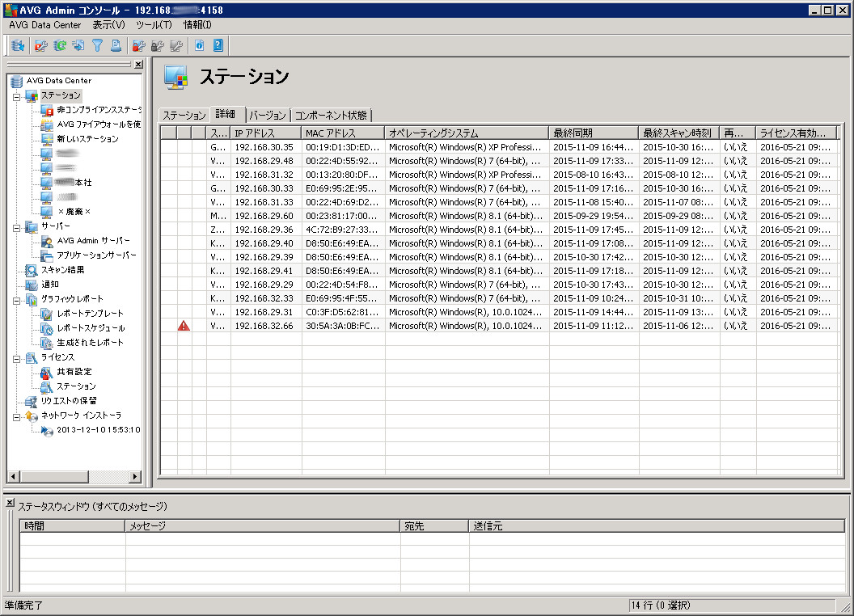Sort by the 最終同期 column header
The height and width of the screenshot is (616, 854).
click(x=594, y=133)
